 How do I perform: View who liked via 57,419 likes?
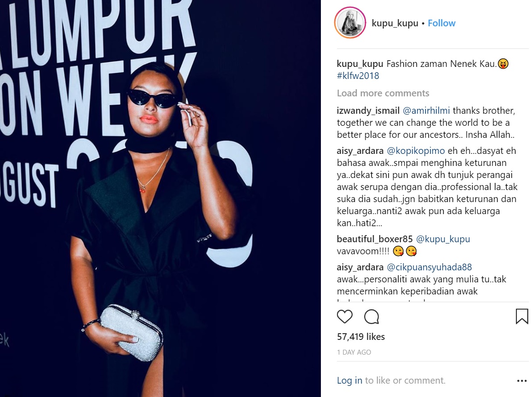click(x=361, y=337)
